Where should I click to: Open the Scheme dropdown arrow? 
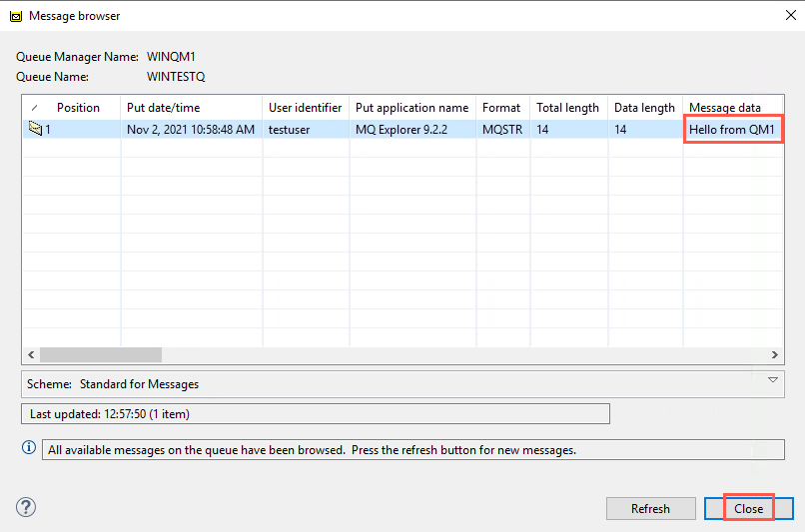pos(773,380)
